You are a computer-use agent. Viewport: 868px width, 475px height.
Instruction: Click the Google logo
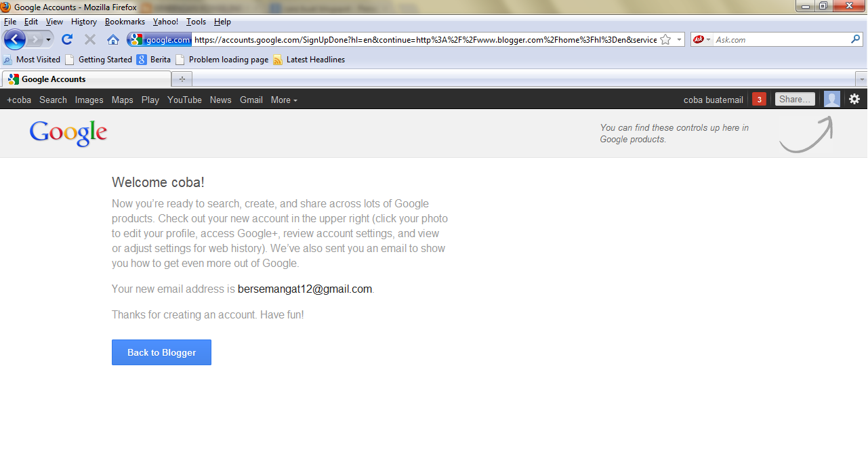68,133
